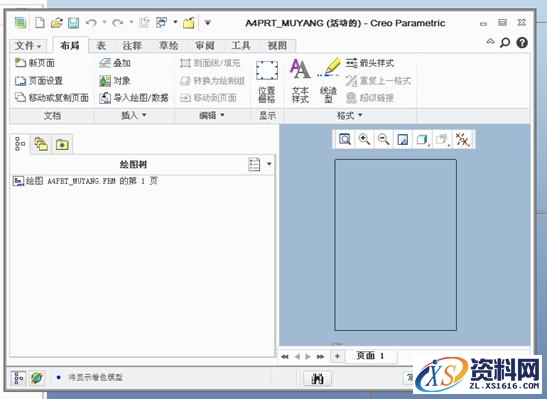The image size is (547, 399).
Task: Select the 页面 1 sheet tab
Action: [370, 356]
